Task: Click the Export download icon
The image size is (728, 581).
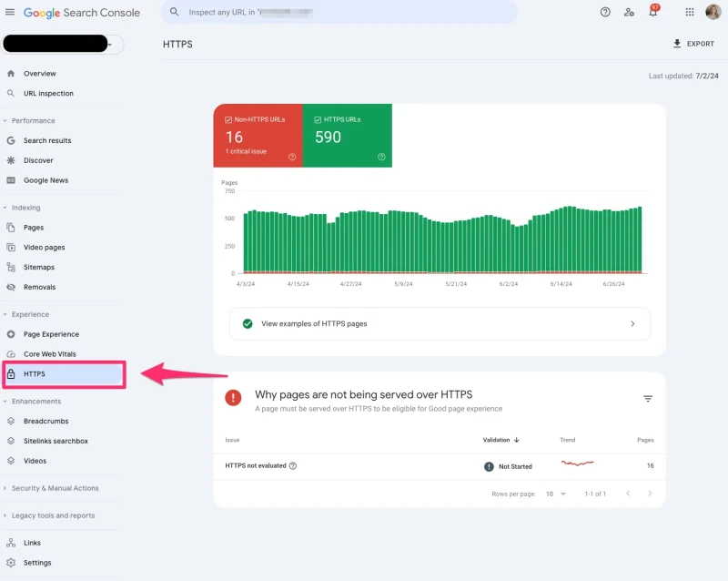Action: point(677,43)
